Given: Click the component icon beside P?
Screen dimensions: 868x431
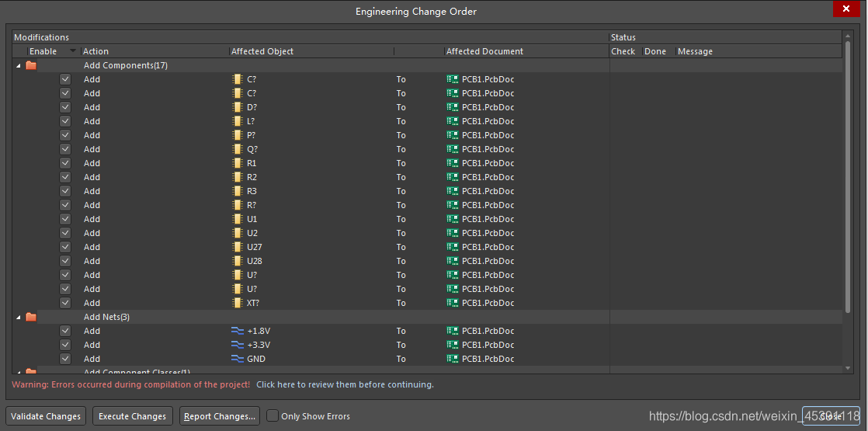Looking at the screenshot, I should (x=238, y=135).
